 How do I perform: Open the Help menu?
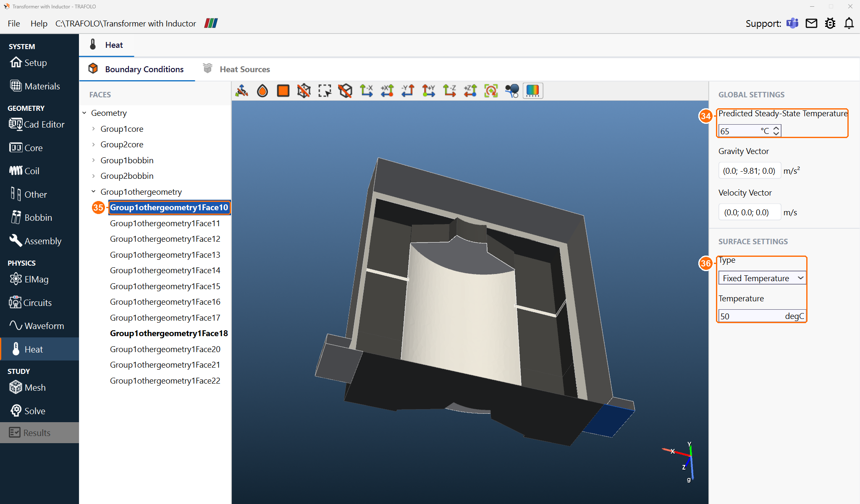click(x=39, y=24)
